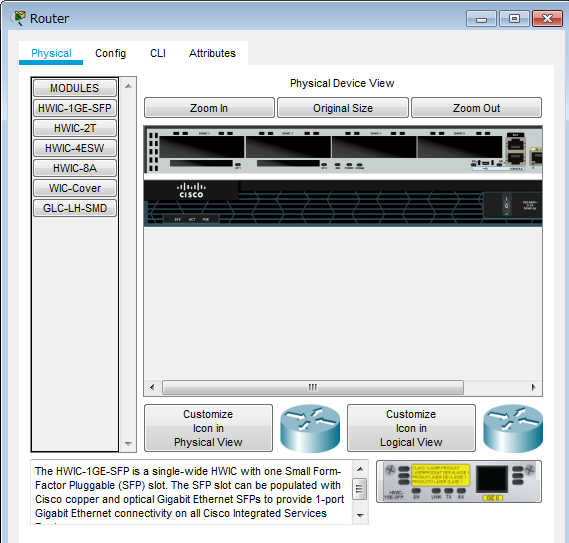Click the fourth empty HWIC slot
Image resolution: width=569 pixels, height=543 pixels.
(460, 147)
